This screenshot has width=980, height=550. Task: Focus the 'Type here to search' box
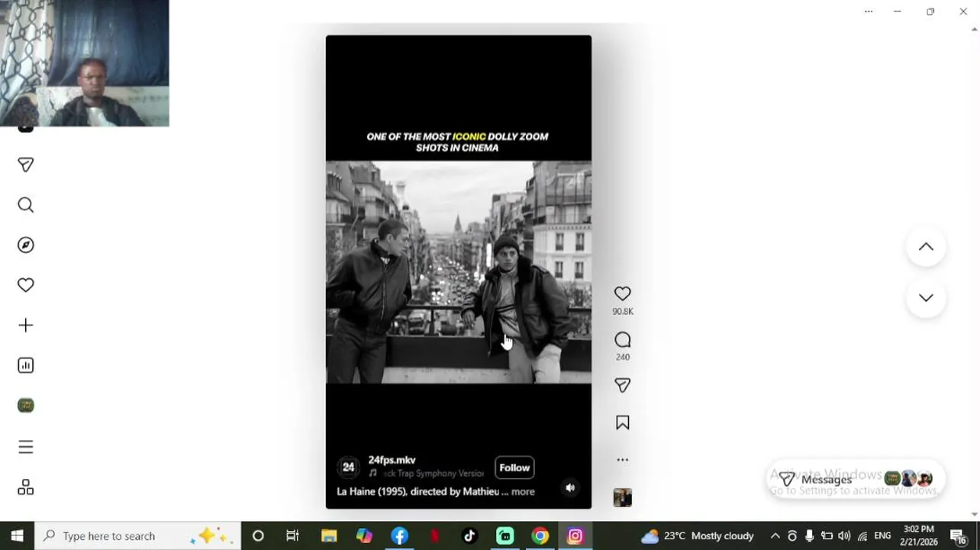coord(137,535)
